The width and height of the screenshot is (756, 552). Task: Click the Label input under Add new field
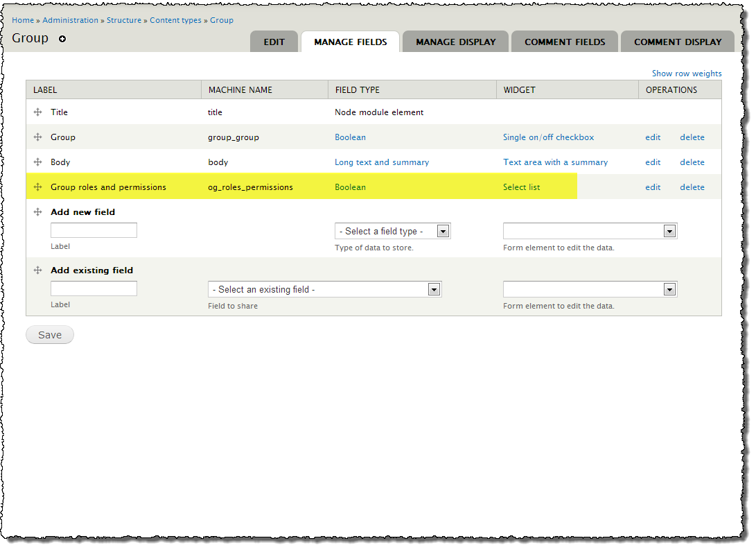pos(93,230)
